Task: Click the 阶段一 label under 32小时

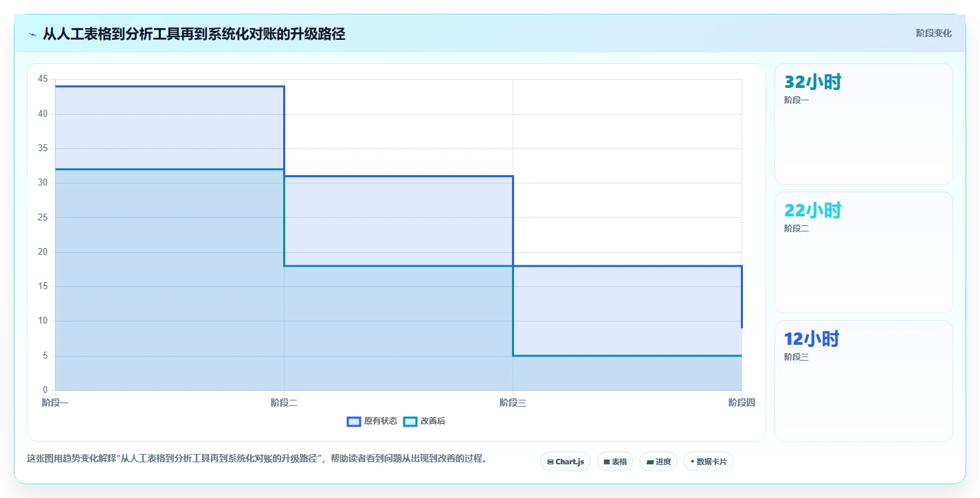Action: [x=797, y=100]
